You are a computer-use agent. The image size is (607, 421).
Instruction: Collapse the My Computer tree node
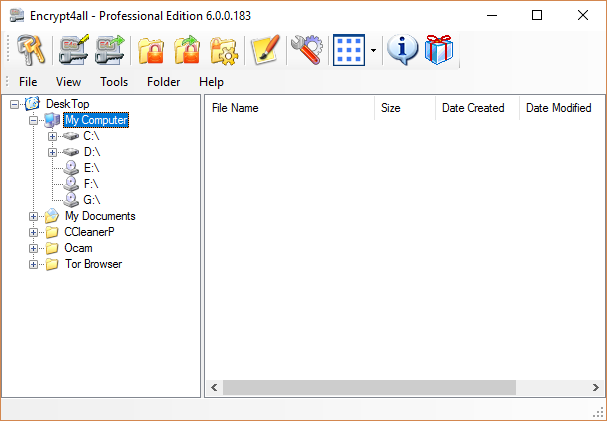click(x=33, y=120)
